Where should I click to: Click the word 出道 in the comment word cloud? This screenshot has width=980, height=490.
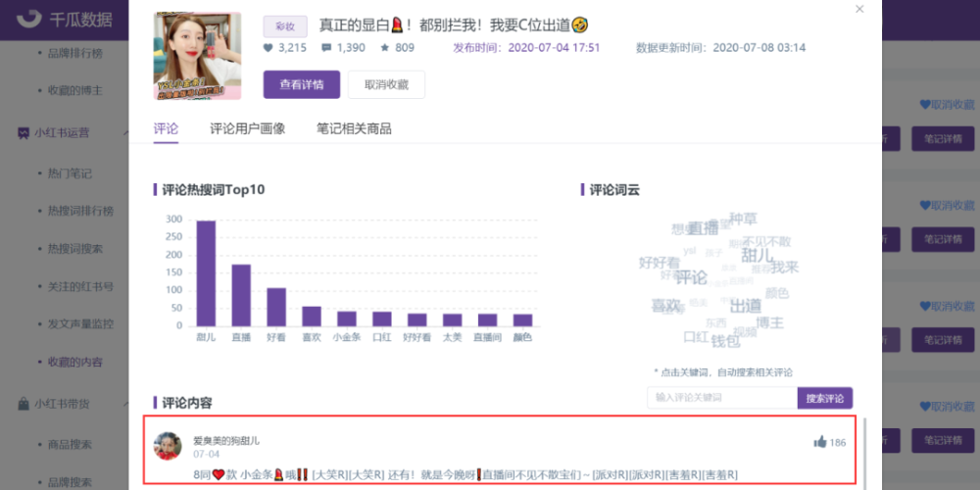click(x=746, y=306)
